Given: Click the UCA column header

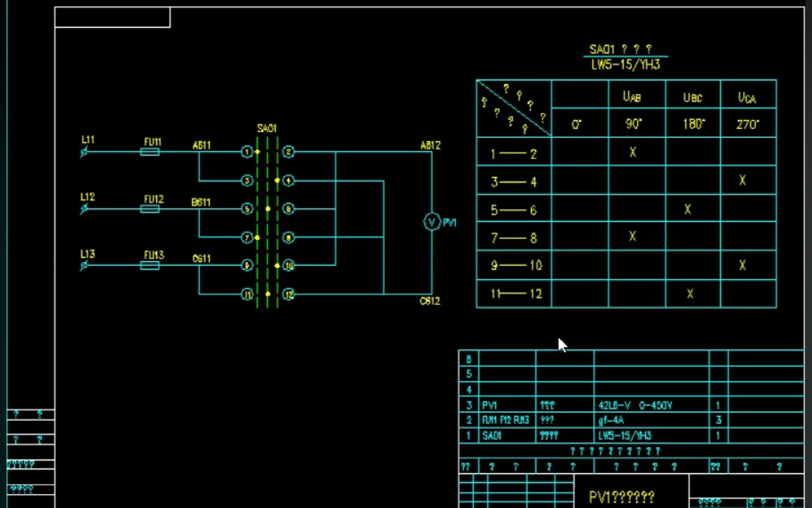Looking at the screenshot, I should click(747, 98).
